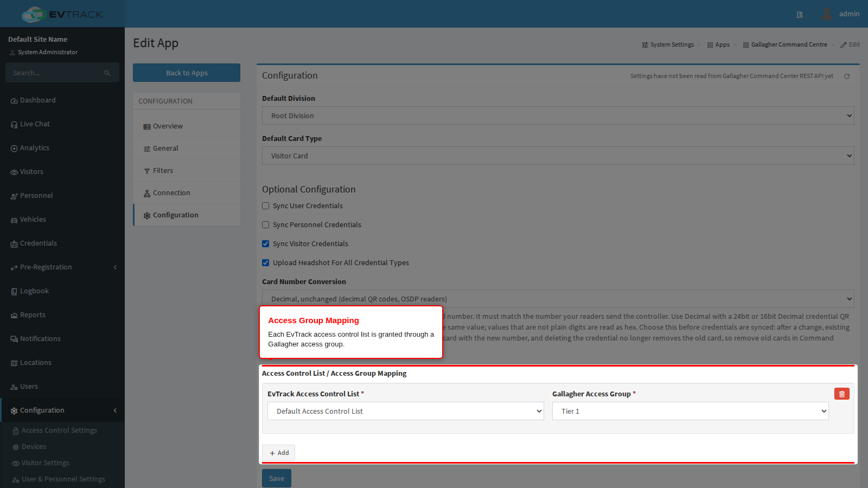
Task: Click the sidebar search magnifier icon
Action: pyautogui.click(x=107, y=73)
